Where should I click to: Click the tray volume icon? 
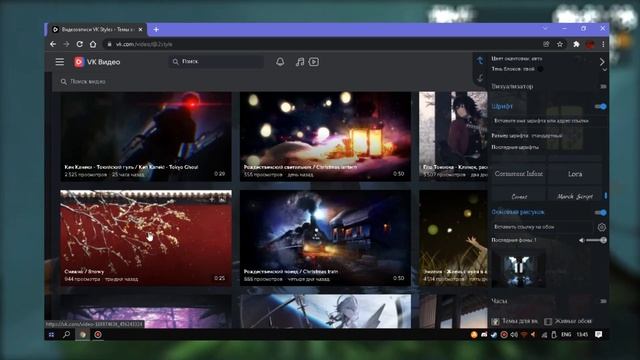pyautogui.click(x=514, y=335)
